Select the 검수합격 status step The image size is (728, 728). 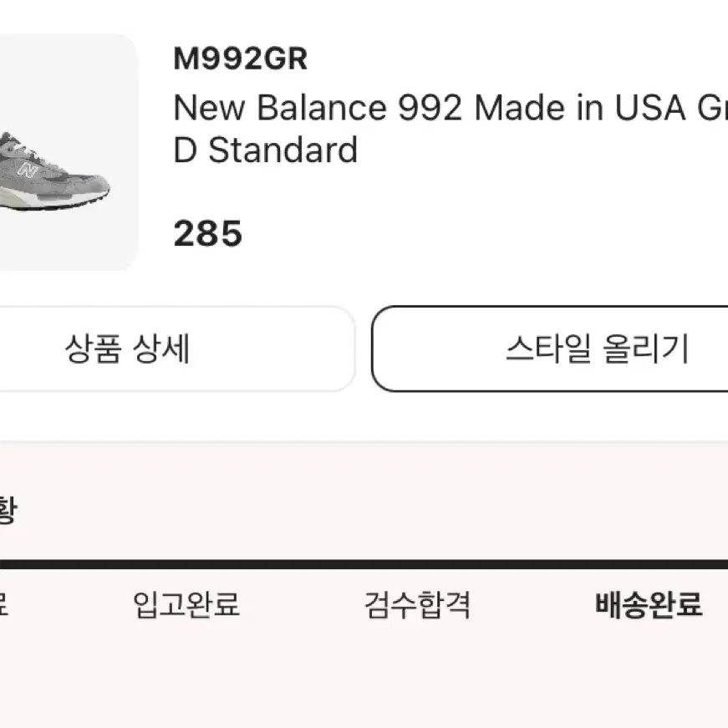coord(417,604)
